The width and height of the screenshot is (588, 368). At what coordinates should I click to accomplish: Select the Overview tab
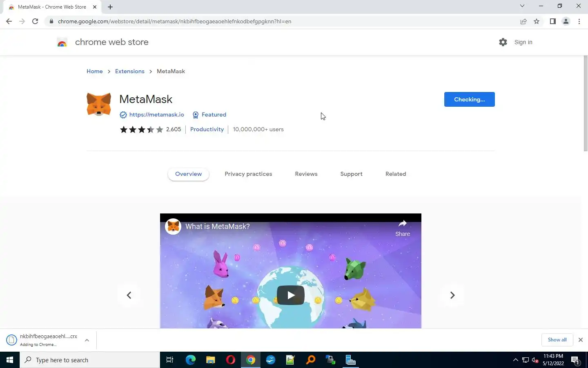pyautogui.click(x=188, y=174)
